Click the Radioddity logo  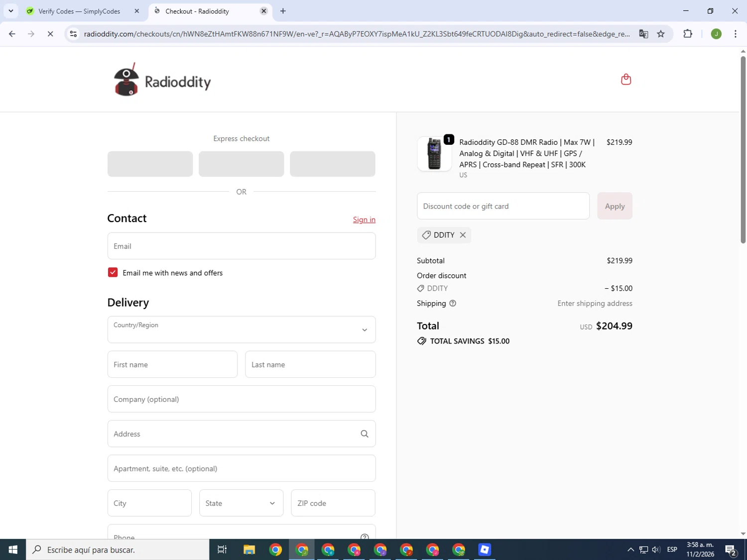162,80
